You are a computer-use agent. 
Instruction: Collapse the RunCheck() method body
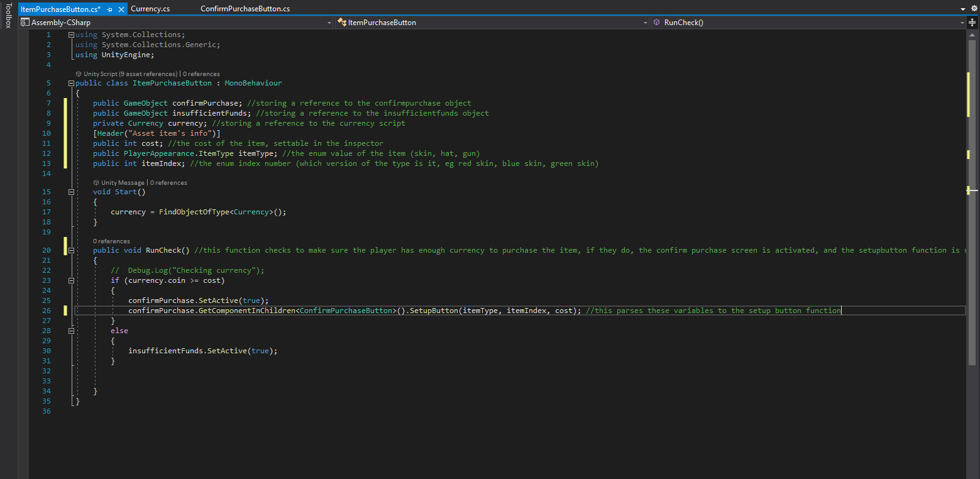coord(71,250)
